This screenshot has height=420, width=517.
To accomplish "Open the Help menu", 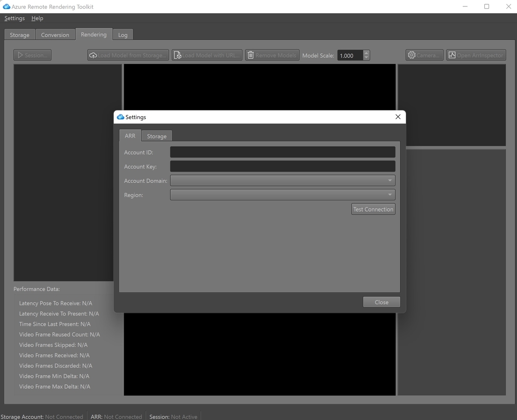I will click(37, 19).
